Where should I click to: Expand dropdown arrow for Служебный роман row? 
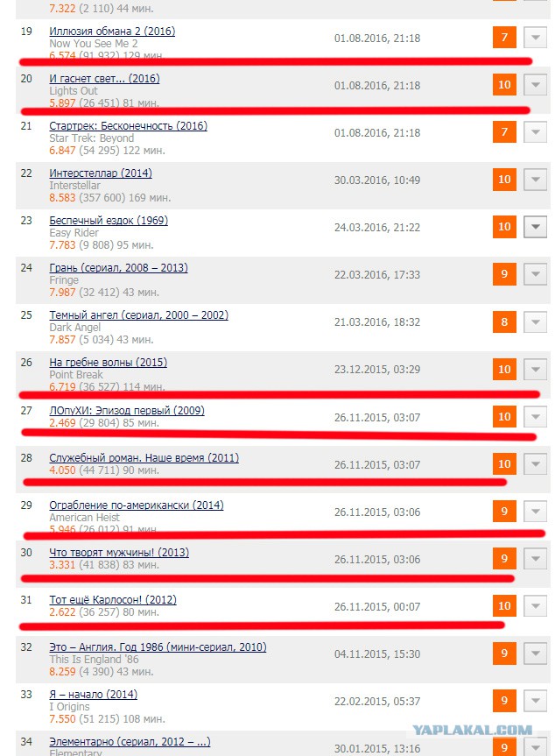point(535,463)
